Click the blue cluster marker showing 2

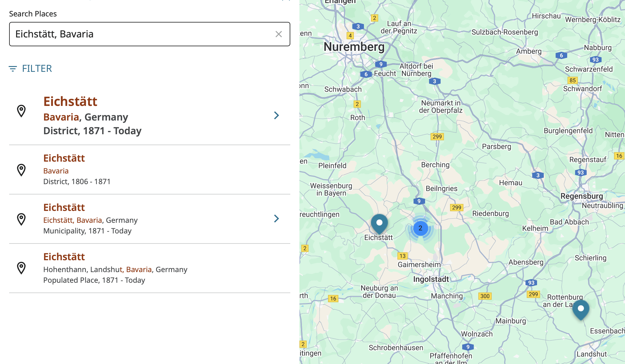pyautogui.click(x=420, y=228)
